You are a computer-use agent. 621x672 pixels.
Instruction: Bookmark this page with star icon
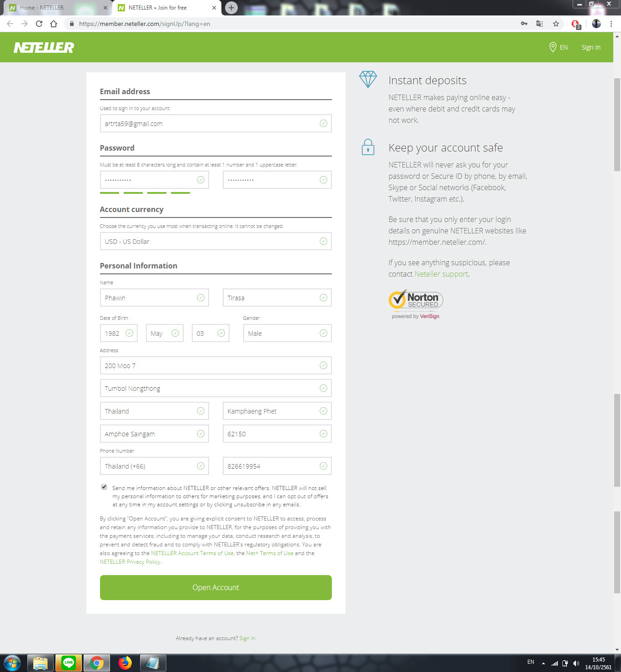point(556,24)
